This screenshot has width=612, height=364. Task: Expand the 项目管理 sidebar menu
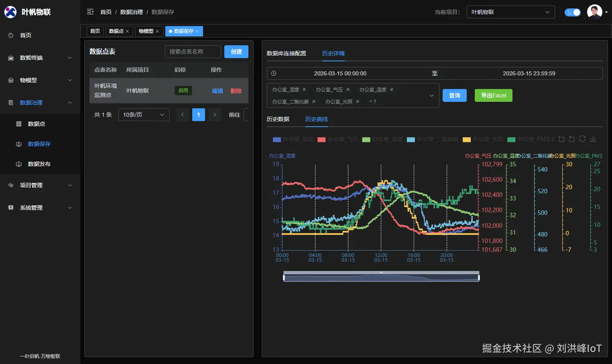click(70, 185)
